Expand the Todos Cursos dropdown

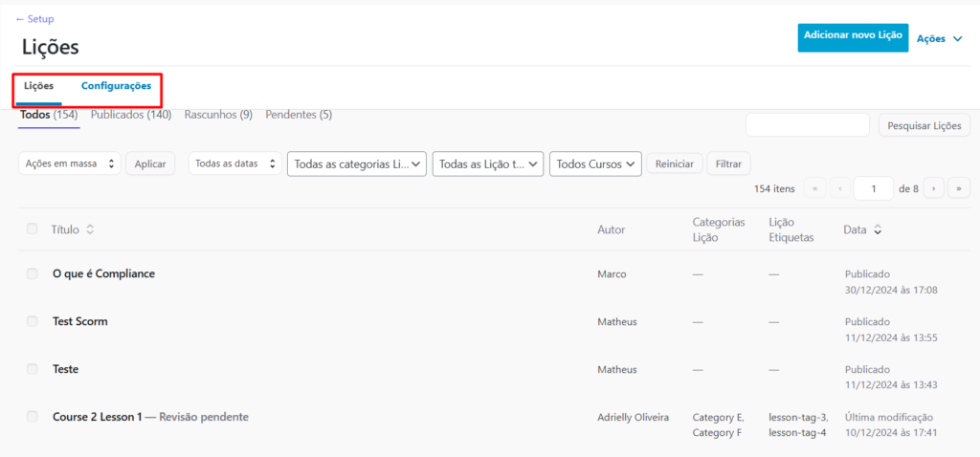pyautogui.click(x=596, y=163)
